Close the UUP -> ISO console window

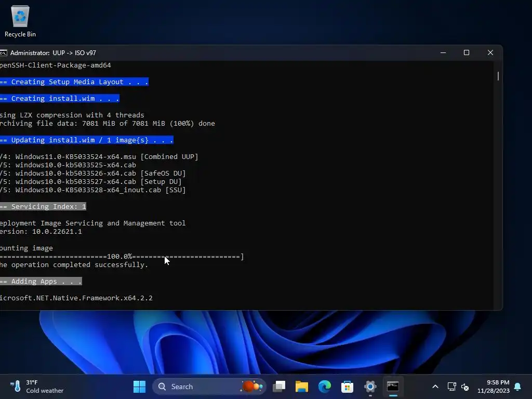pos(490,52)
